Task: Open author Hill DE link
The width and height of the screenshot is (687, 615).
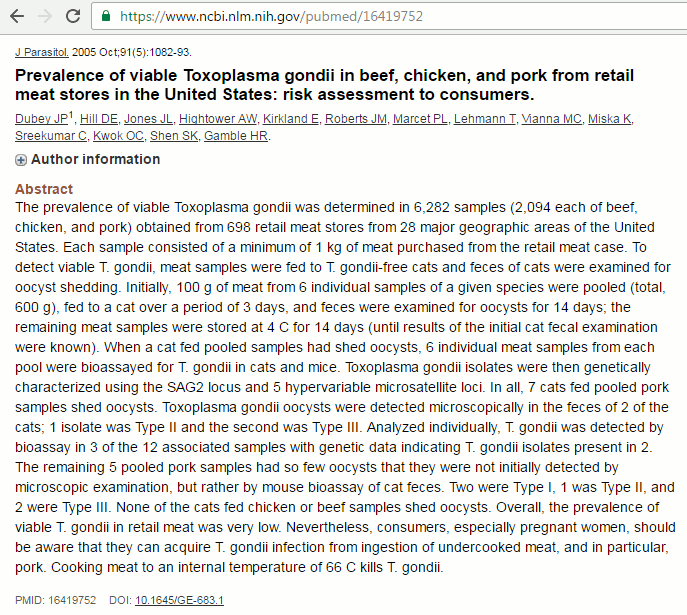Action: [99, 119]
